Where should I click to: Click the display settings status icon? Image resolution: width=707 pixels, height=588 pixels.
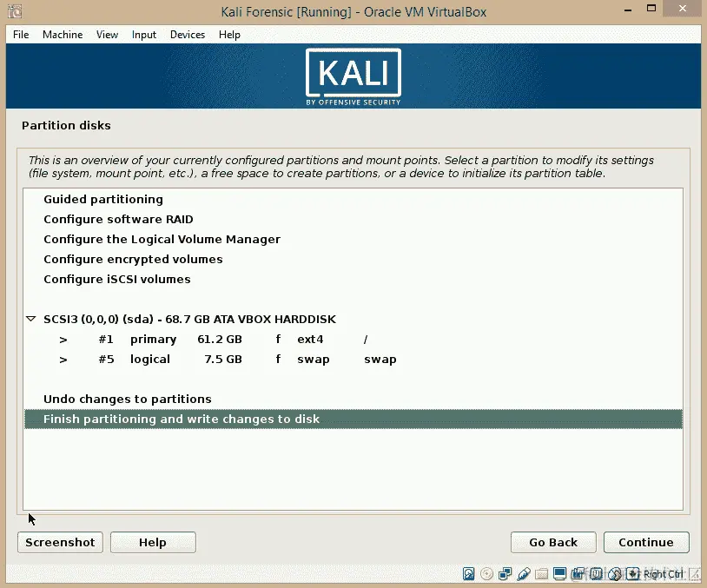pos(559,573)
